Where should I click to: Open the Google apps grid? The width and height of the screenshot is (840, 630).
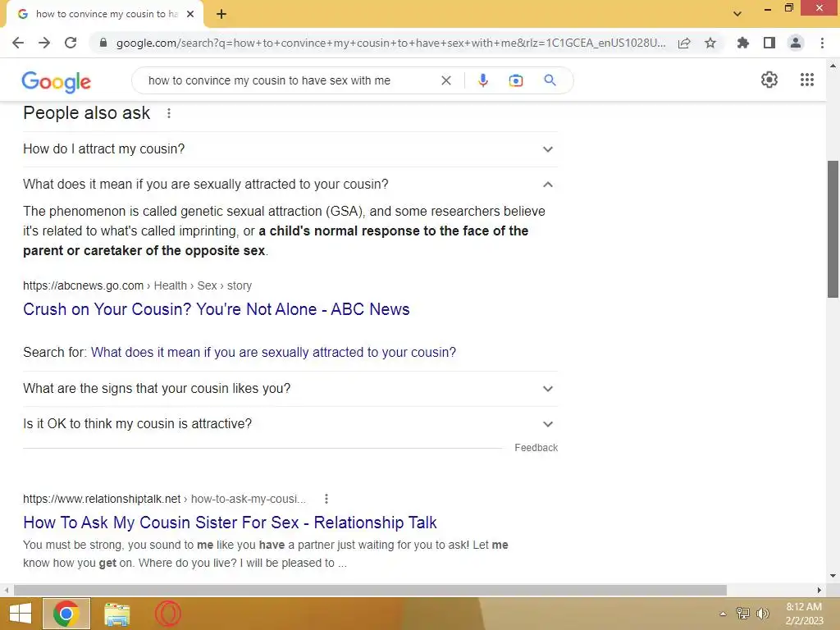pyautogui.click(x=807, y=80)
